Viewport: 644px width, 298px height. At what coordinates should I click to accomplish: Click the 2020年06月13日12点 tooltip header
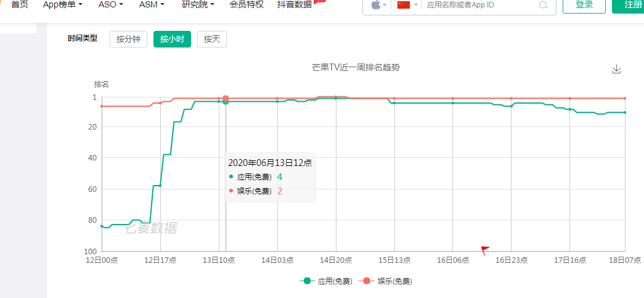point(270,163)
